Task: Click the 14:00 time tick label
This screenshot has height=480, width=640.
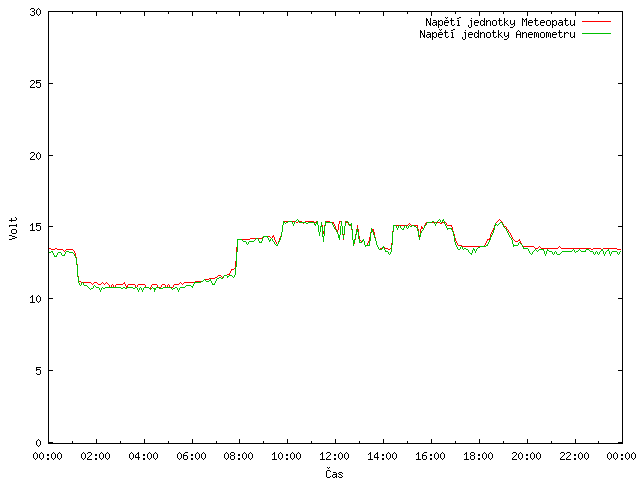Action: click(382, 456)
